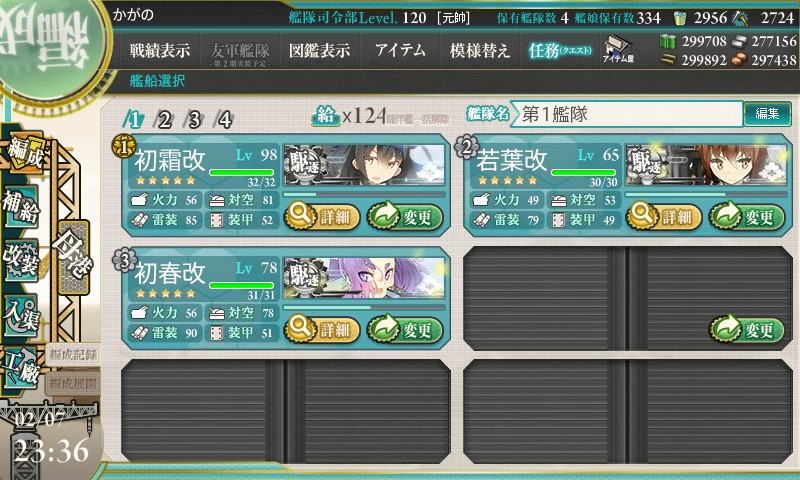Open the 補給 supply sidebar icon

click(x=21, y=206)
